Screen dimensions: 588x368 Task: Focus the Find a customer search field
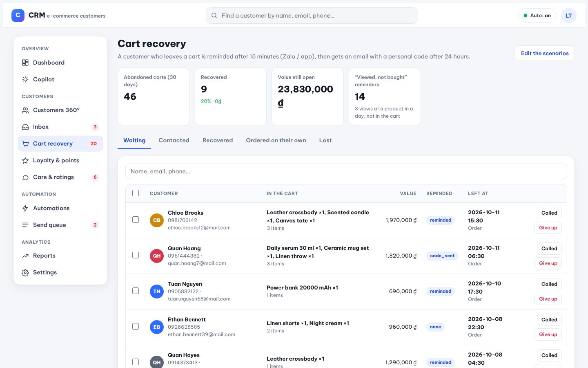[x=312, y=16]
